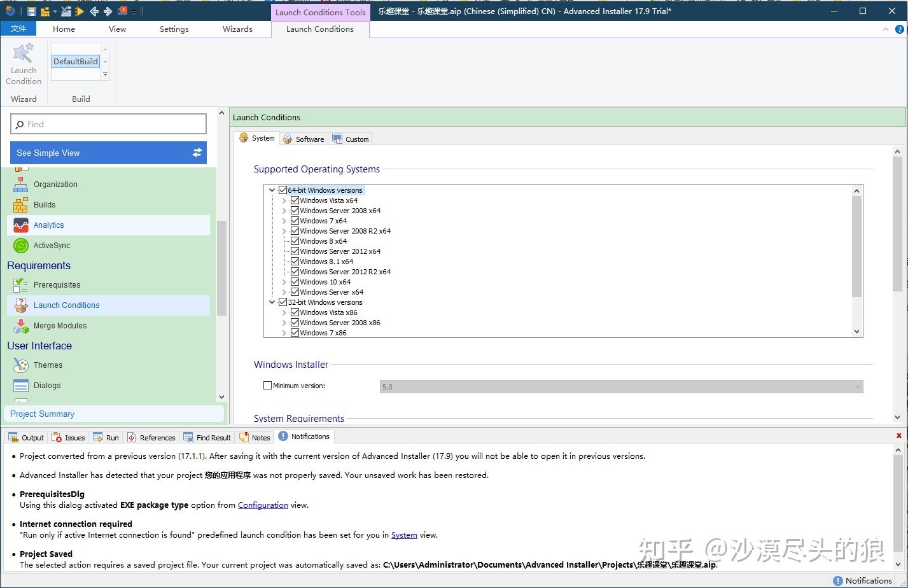The image size is (908, 588).
Task: Go back with the left arrow icon
Action: [94, 11]
